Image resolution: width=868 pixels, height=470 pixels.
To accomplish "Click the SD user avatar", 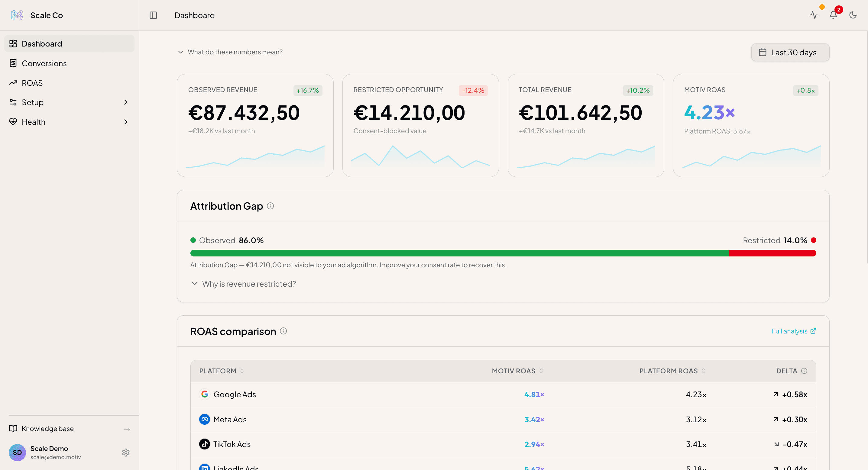I will 17,452.
